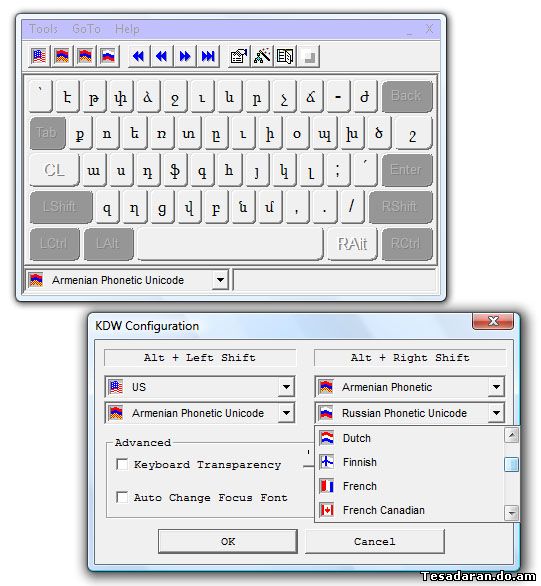Click the Cancel button
Screen dimensions: 541x586
coord(375,541)
